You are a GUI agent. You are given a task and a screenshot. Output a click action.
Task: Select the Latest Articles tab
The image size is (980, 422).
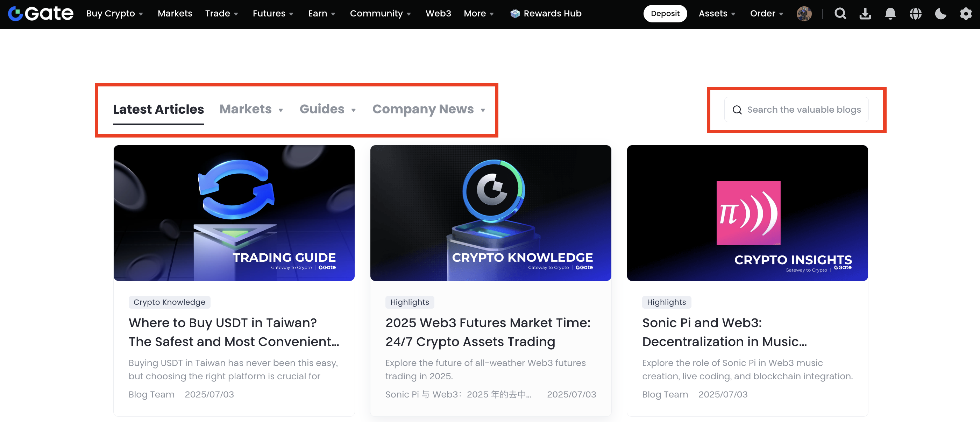[x=159, y=109]
